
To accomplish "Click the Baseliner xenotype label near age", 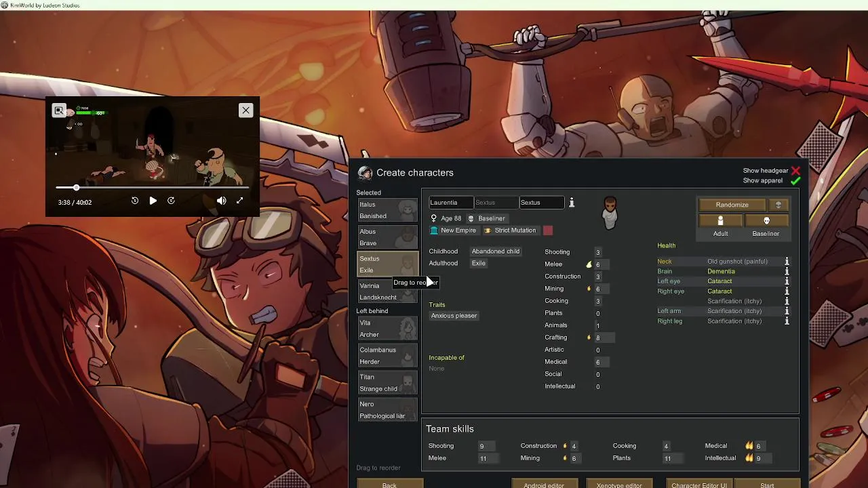I will 486,218.
